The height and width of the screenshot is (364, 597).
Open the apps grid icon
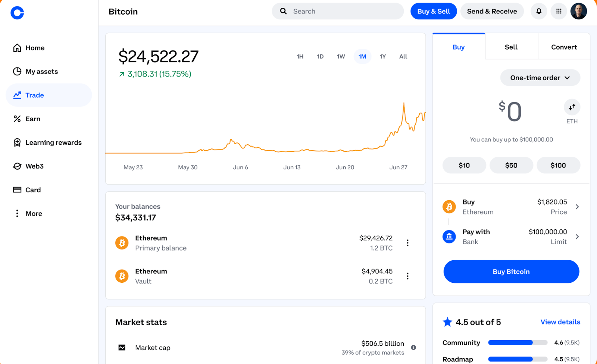559,11
